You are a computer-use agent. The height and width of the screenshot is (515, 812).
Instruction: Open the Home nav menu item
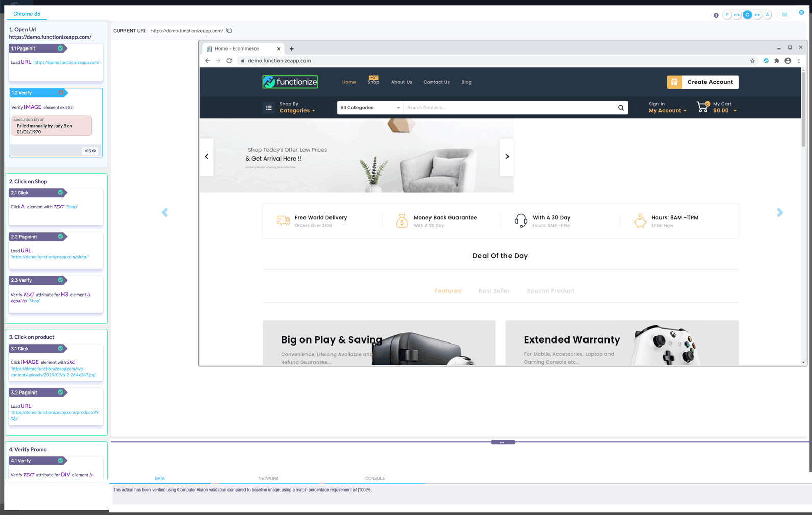coord(349,82)
